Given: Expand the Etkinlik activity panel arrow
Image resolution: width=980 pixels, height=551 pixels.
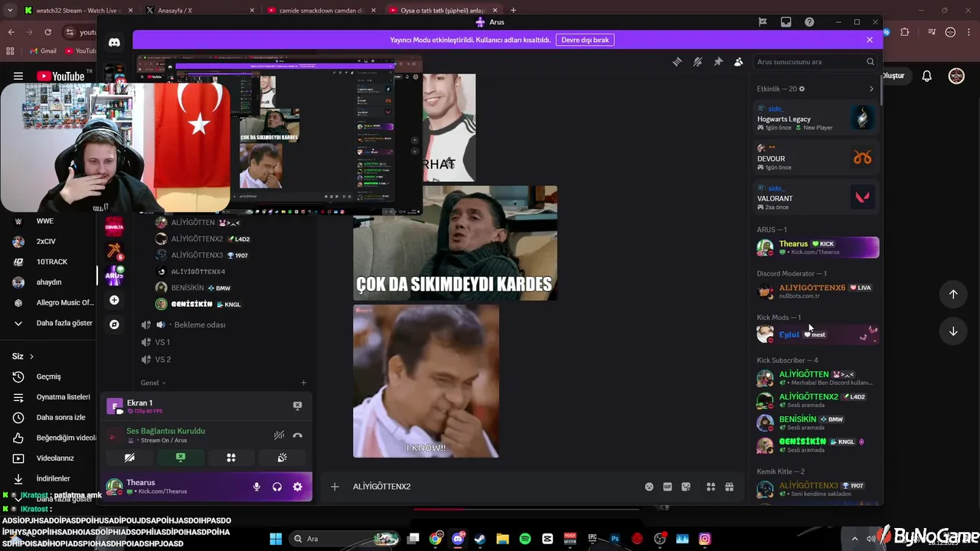Looking at the screenshot, I should [x=871, y=89].
